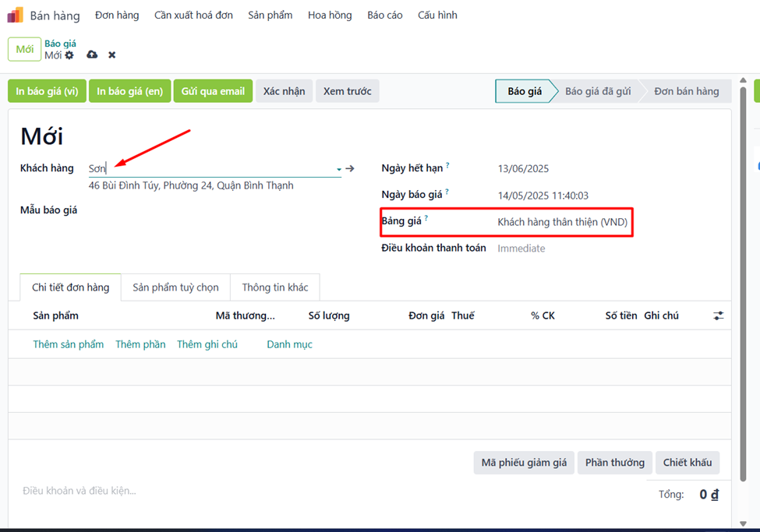Viewport: 760px width, 532px height.
Task: Open column settings icon in order lines table
Action: (719, 316)
